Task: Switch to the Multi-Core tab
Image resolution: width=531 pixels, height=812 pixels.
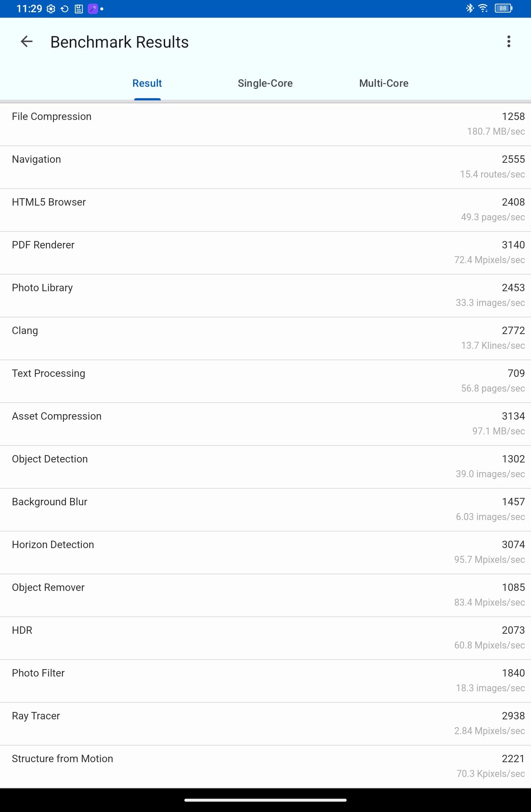Action: pyautogui.click(x=383, y=83)
